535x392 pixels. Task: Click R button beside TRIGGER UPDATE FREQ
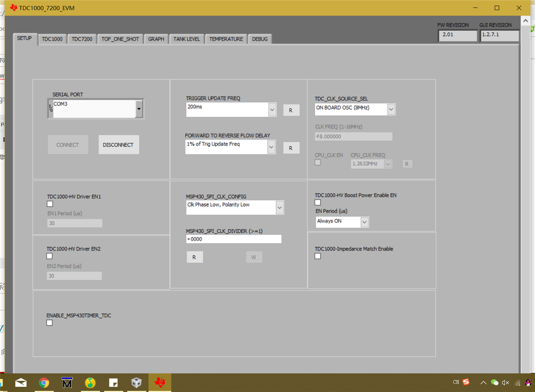(x=291, y=111)
